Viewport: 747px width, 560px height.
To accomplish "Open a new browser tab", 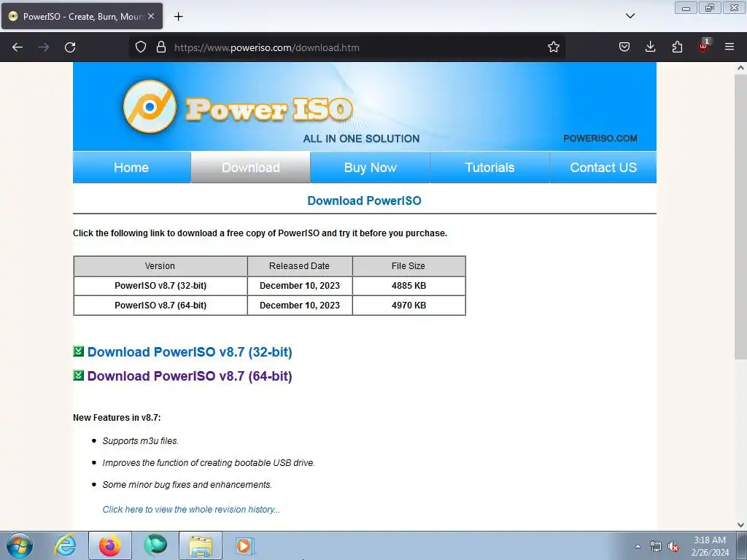I will (178, 17).
